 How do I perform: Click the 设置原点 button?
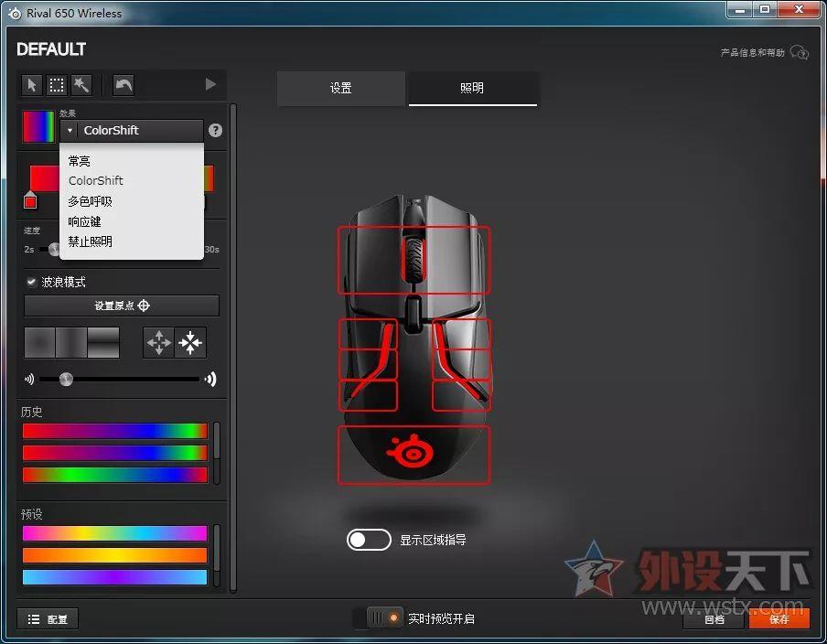[x=122, y=306]
